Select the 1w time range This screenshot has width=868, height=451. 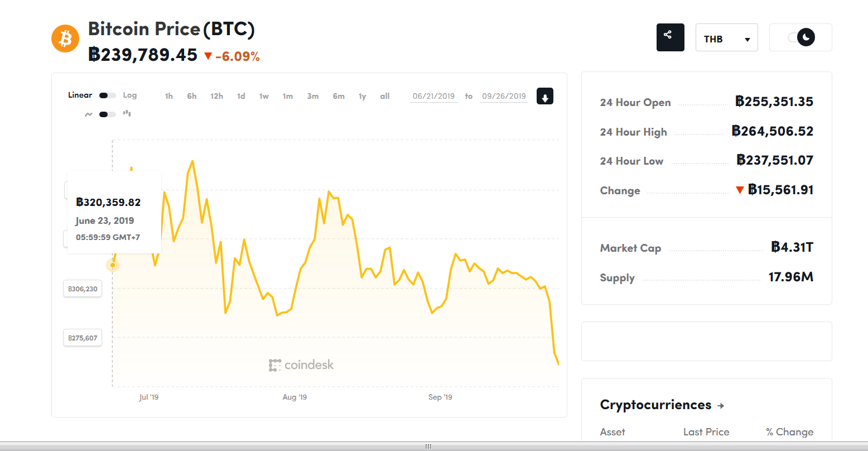click(x=264, y=96)
